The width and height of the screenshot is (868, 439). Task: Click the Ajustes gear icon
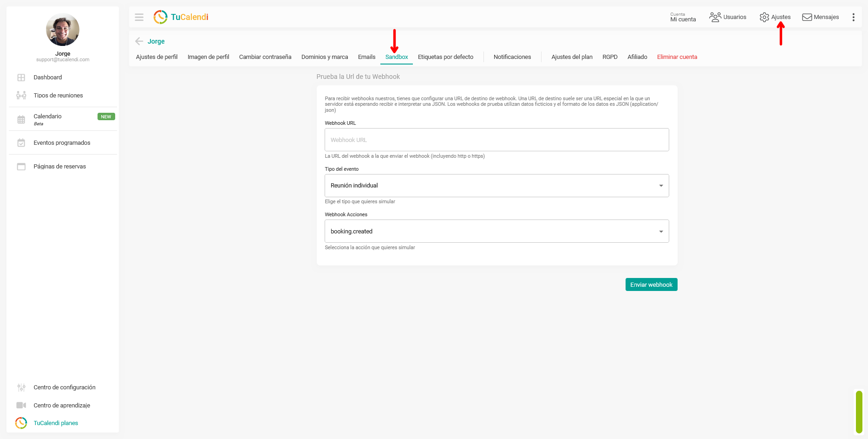point(764,17)
